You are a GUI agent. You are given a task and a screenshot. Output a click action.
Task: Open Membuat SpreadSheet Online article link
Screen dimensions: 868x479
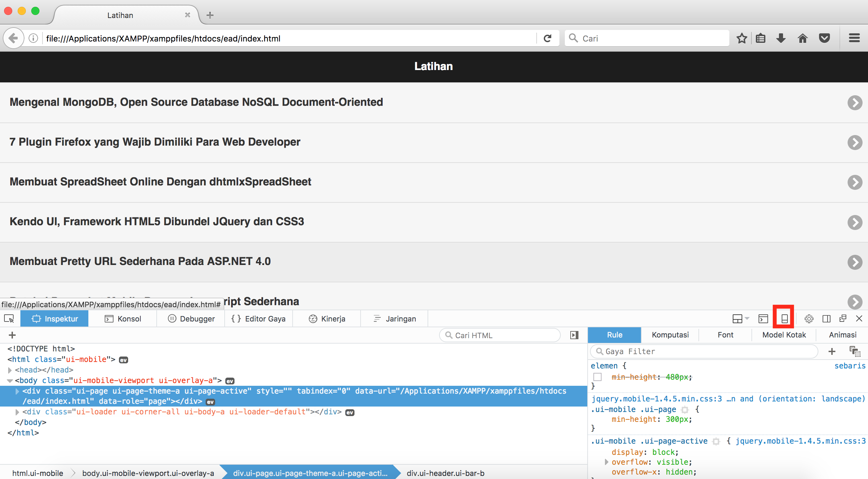coord(160,182)
